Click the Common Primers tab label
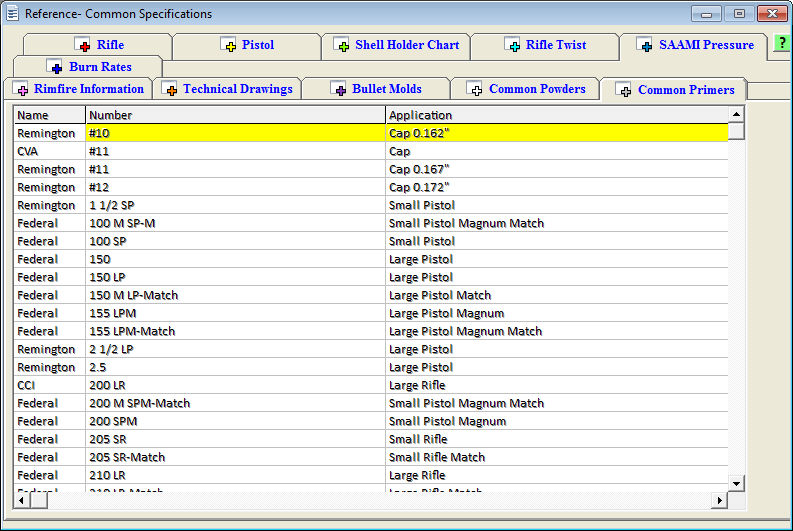The height and width of the screenshot is (531, 793). pos(686,90)
